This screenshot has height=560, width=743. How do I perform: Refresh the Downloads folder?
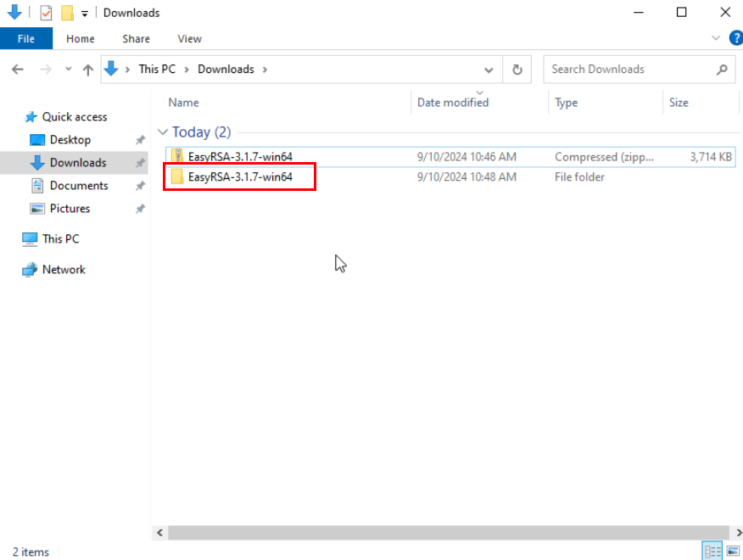coord(517,70)
